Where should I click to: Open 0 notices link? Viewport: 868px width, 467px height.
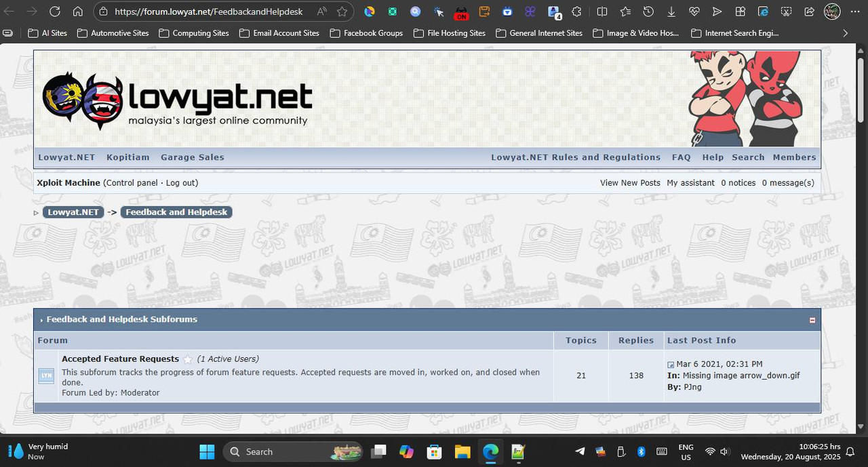pos(738,183)
